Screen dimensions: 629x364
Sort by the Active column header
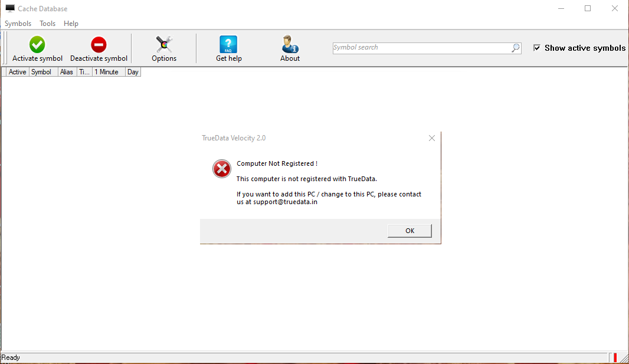[x=17, y=72]
